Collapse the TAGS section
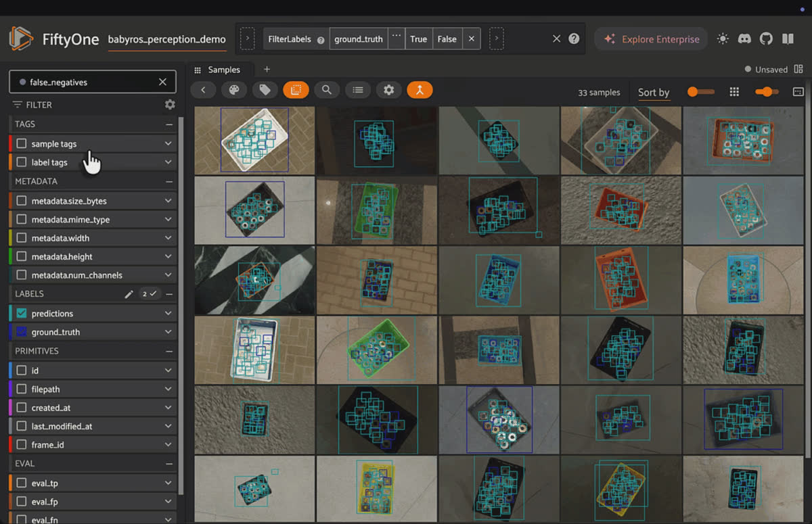812x524 pixels. pyautogui.click(x=169, y=124)
